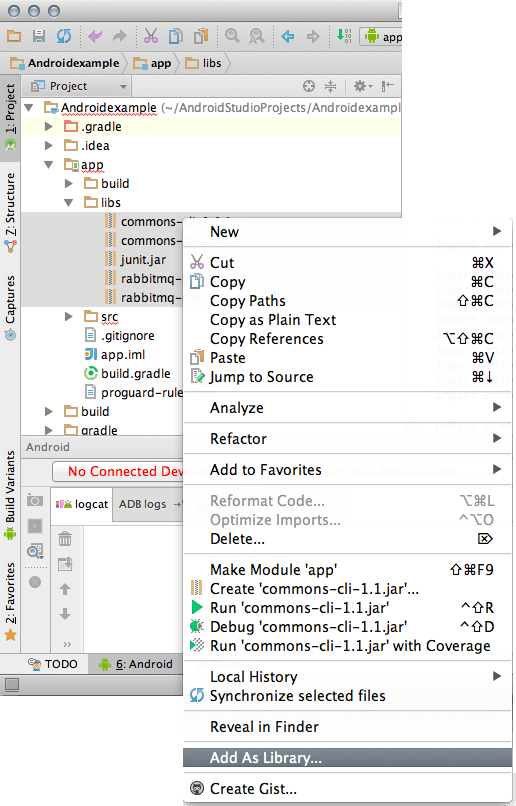Viewport: 516px width, 806px height.
Task: Click the Save All toolbar icon
Action: 39,36
